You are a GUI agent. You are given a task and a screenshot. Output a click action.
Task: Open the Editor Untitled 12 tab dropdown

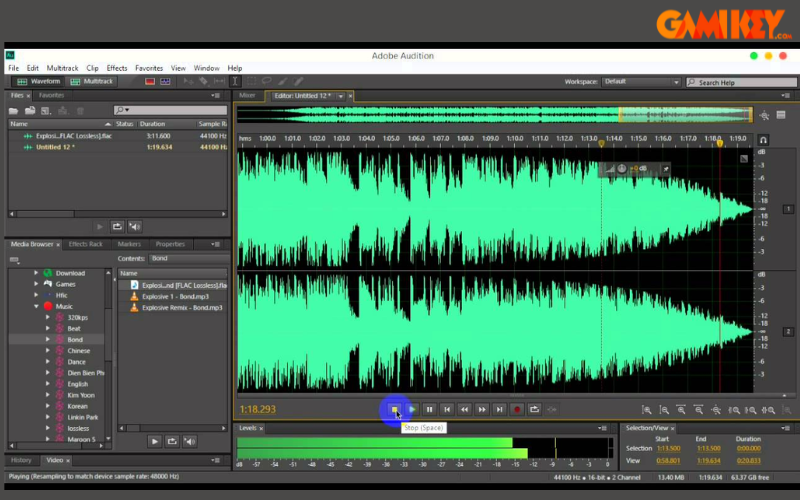click(x=340, y=96)
